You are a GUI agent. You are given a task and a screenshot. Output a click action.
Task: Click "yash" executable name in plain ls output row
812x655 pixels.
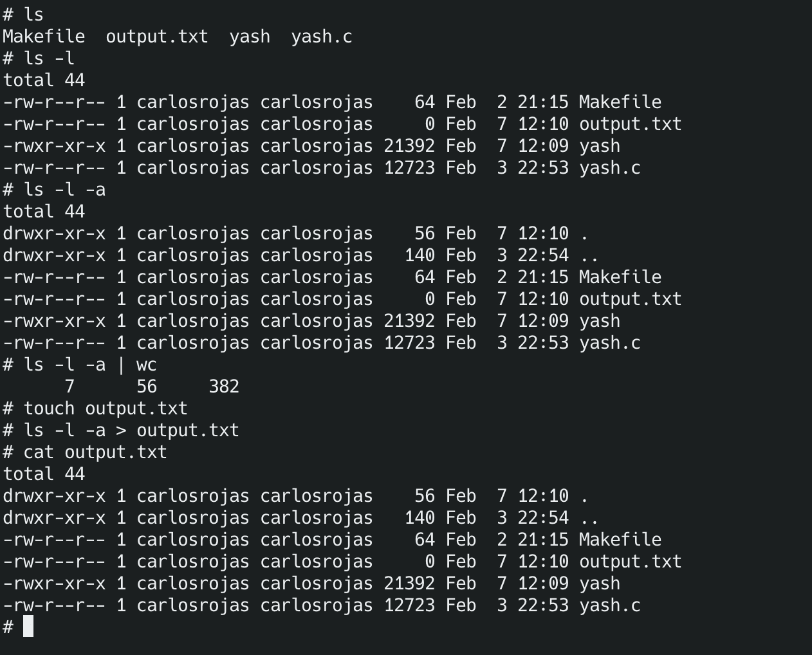(x=250, y=36)
